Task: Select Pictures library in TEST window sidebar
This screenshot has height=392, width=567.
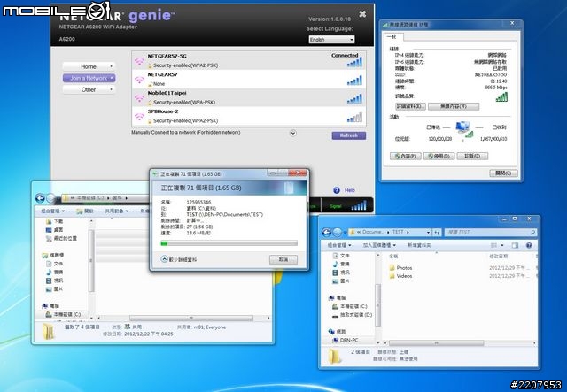Action: [x=341, y=281]
